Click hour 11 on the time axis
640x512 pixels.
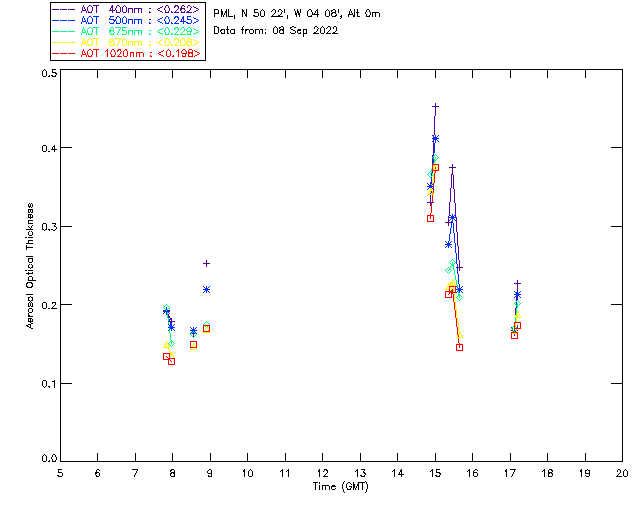click(x=285, y=473)
